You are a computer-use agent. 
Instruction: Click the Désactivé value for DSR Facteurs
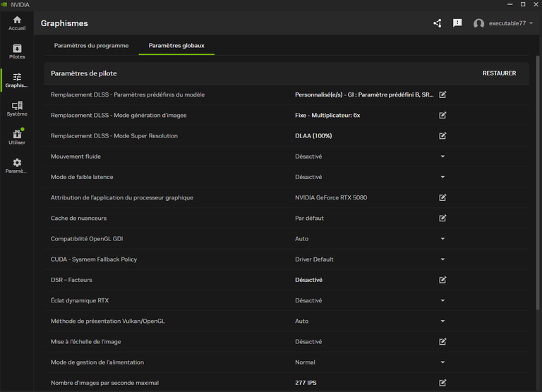(308, 280)
